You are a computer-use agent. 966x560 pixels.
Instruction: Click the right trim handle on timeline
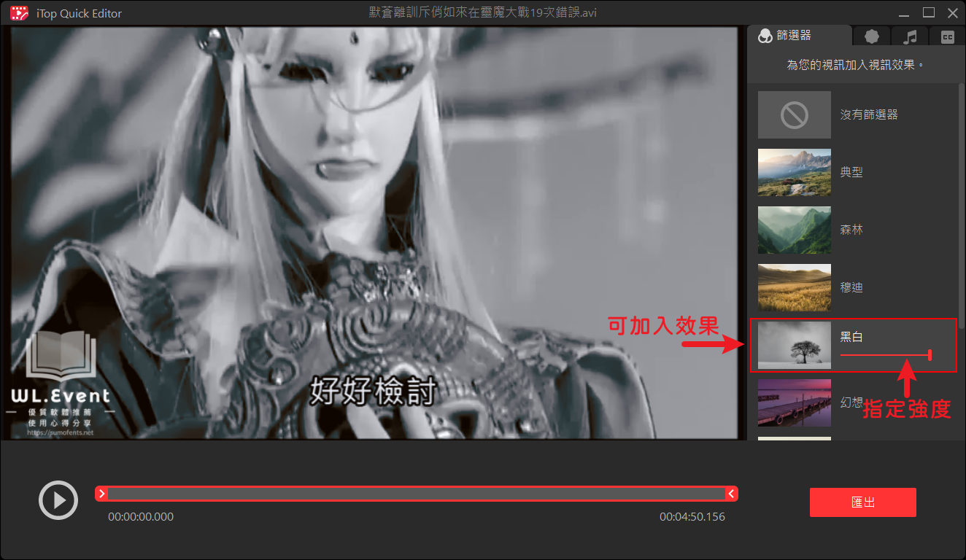(731, 494)
